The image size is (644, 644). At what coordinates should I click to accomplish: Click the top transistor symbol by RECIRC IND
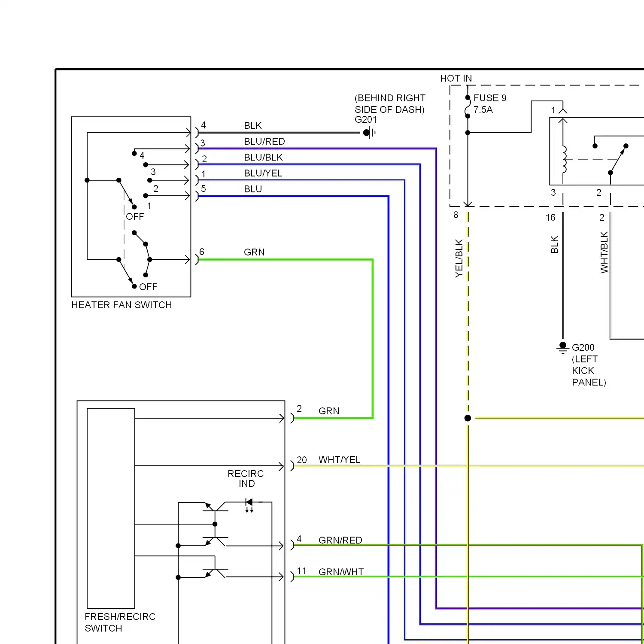215,507
